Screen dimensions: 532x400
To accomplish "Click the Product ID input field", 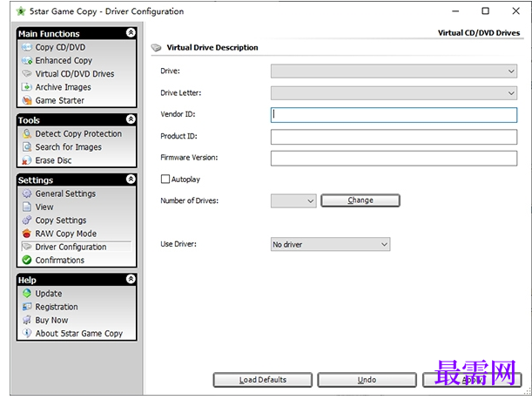I will [x=394, y=137].
